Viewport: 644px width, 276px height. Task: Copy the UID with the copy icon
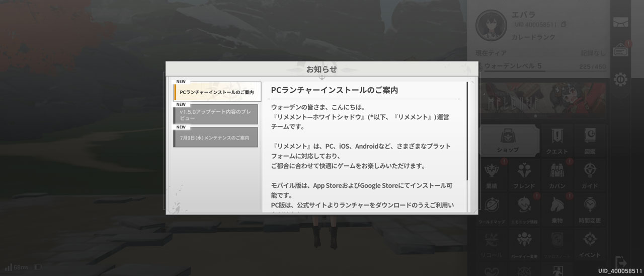click(563, 24)
